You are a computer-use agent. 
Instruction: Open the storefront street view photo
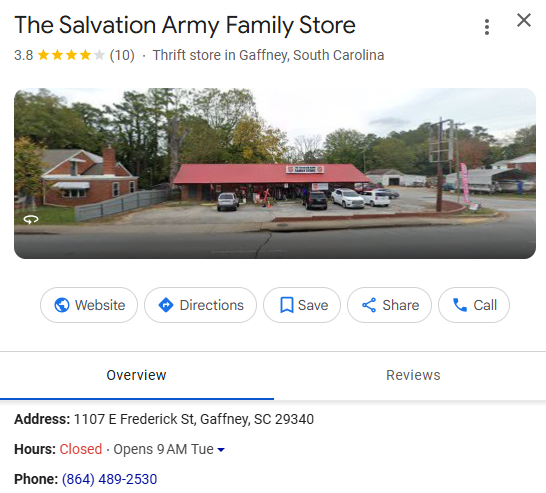tap(275, 173)
